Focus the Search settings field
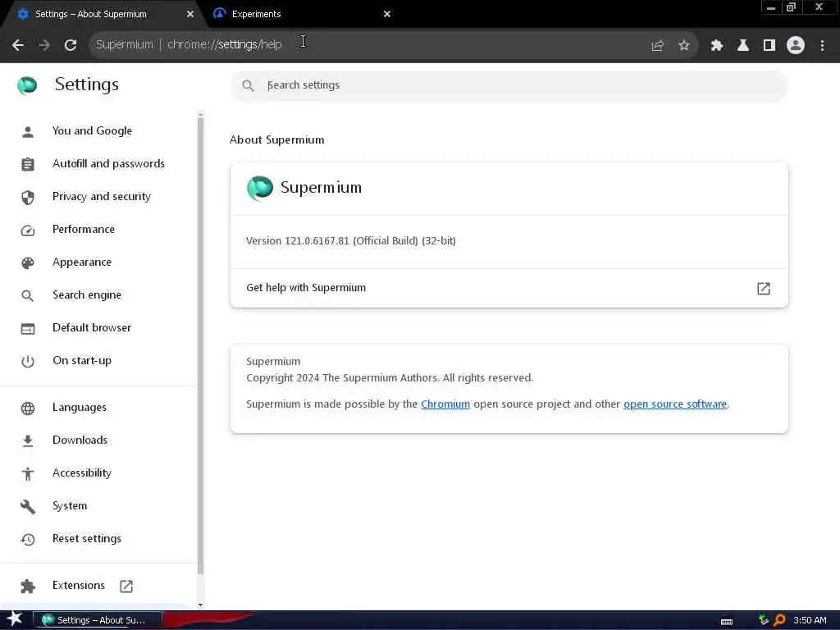The height and width of the screenshot is (630, 840). [509, 85]
